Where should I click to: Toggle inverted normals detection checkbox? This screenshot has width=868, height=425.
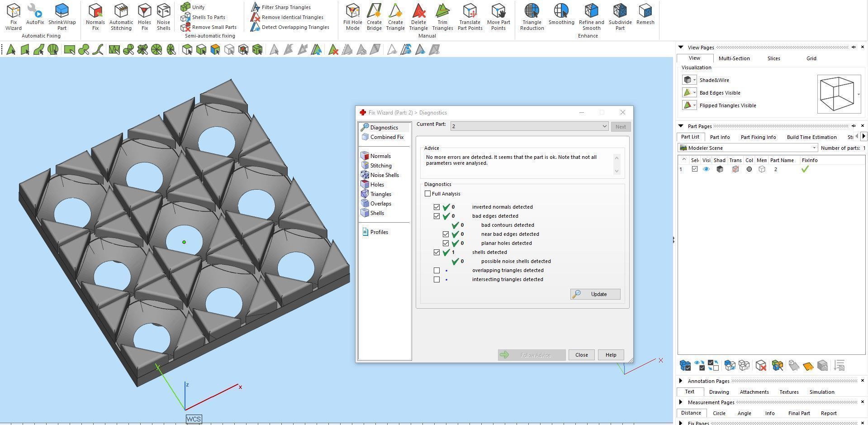[x=437, y=207]
